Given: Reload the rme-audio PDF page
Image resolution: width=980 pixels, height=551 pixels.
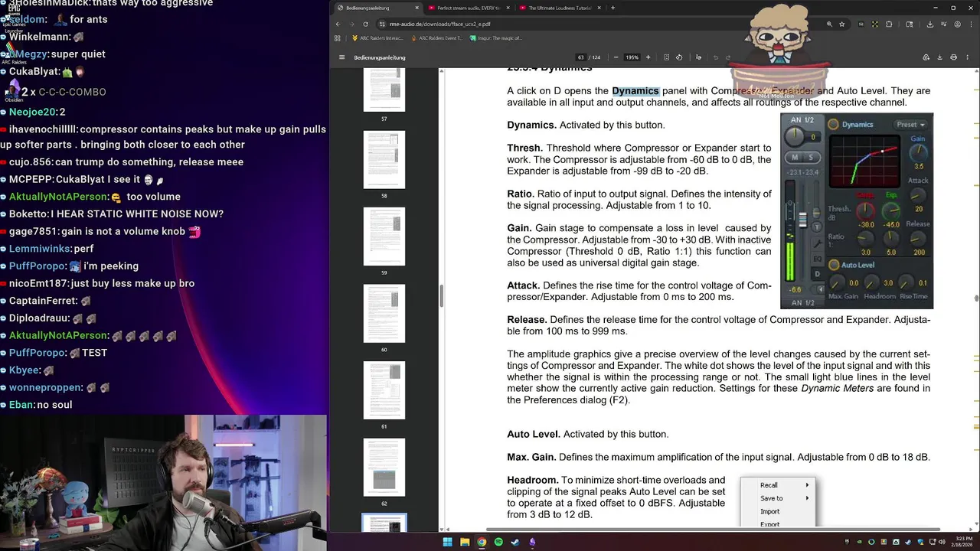Looking at the screenshot, I should (365, 24).
